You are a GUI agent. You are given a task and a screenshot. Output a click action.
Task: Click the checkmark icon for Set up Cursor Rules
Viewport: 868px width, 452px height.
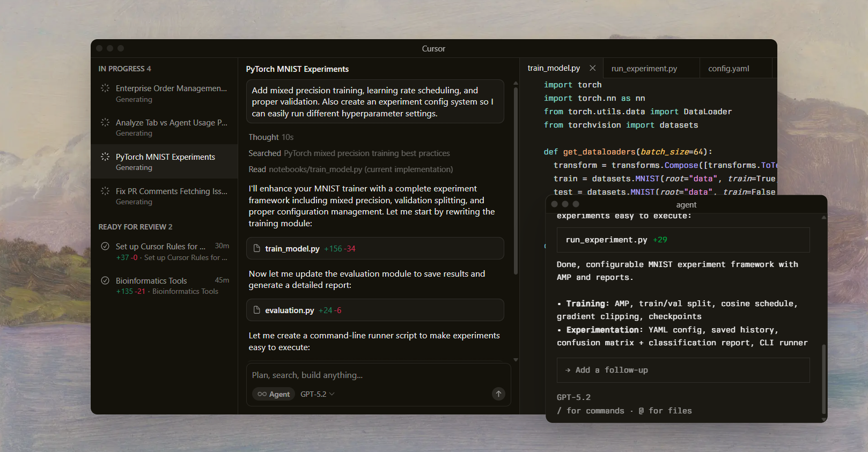pos(105,246)
